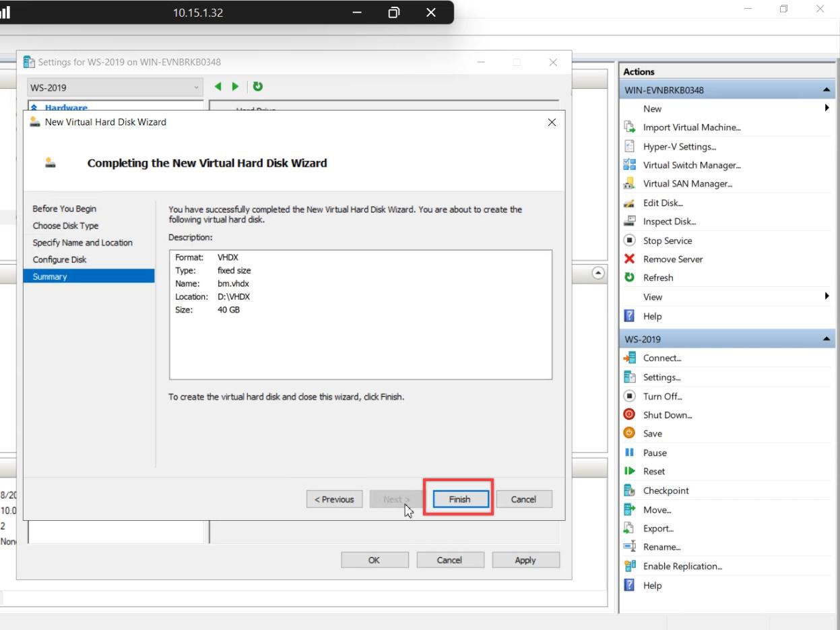This screenshot has width=840, height=630.
Task: Expand the New submenu arrow in Actions
Action: pos(826,108)
